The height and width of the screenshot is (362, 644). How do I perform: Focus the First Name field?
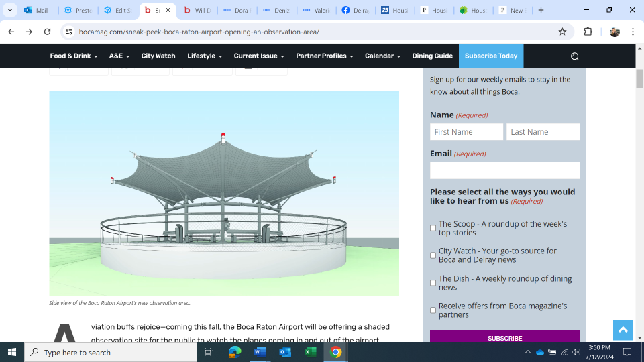pos(467,132)
